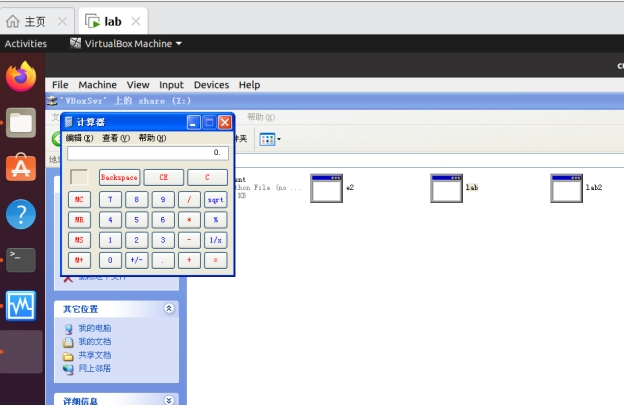Viewport: 624px width, 406px height.
Task: Click the calculator 6 key
Action: 163,220
